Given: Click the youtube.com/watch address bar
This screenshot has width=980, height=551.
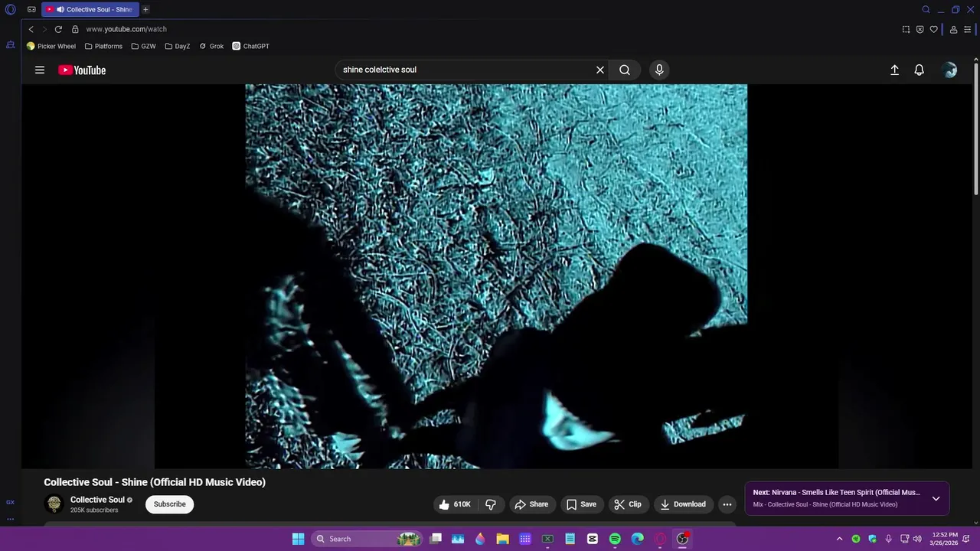Looking at the screenshot, I should pyautogui.click(x=126, y=29).
